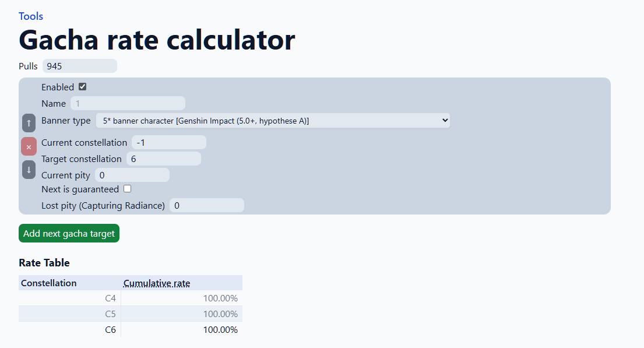This screenshot has height=348, width=644.
Task: Select the C6 row in Rate Table
Action: tap(130, 330)
